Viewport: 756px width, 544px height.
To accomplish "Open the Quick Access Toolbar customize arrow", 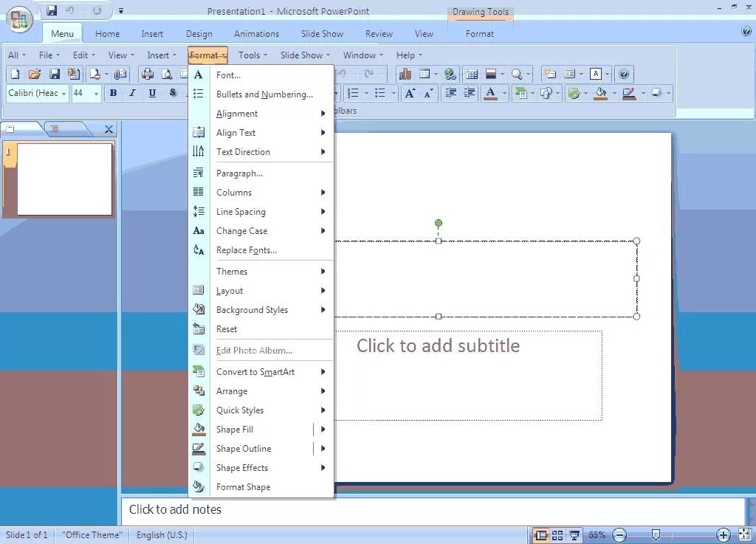I will tap(121, 10).
